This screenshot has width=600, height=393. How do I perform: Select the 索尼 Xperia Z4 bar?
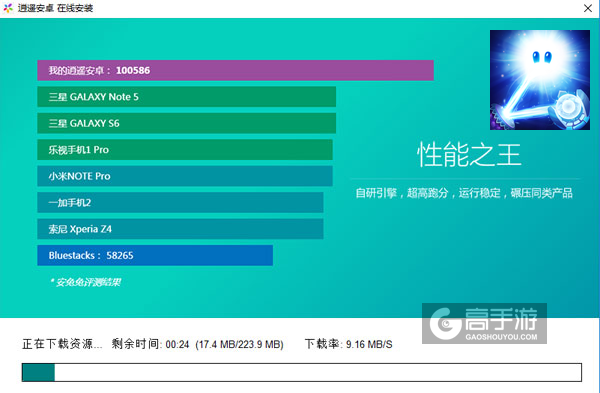[180, 229]
